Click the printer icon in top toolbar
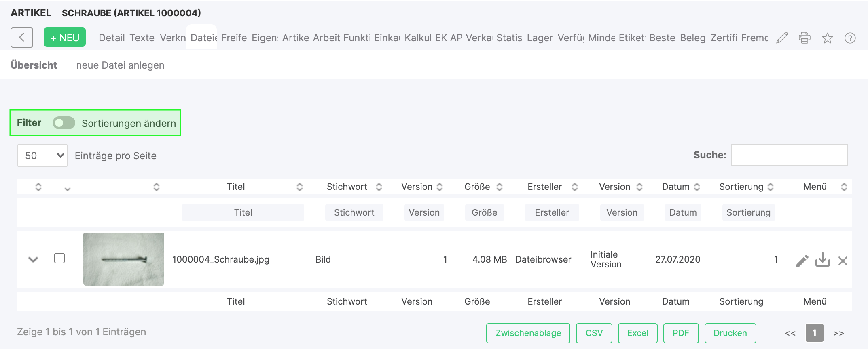This screenshot has width=868, height=349. click(x=804, y=38)
